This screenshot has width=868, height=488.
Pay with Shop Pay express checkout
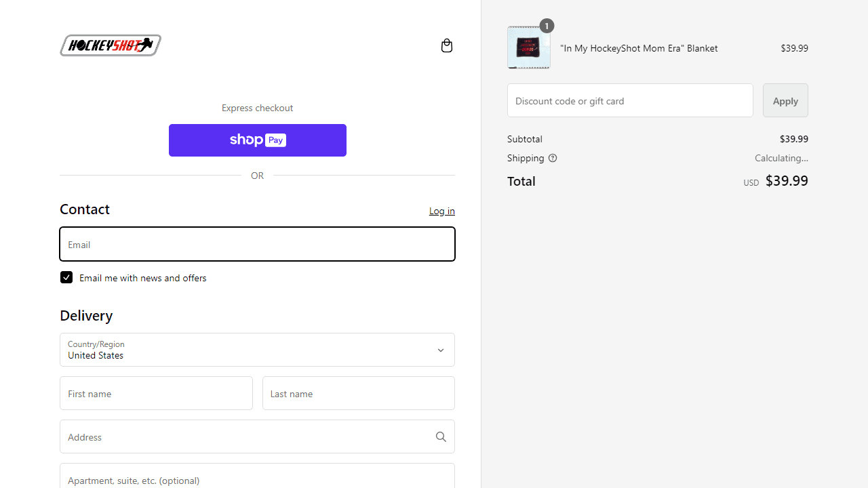pyautogui.click(x=258, y=140)
